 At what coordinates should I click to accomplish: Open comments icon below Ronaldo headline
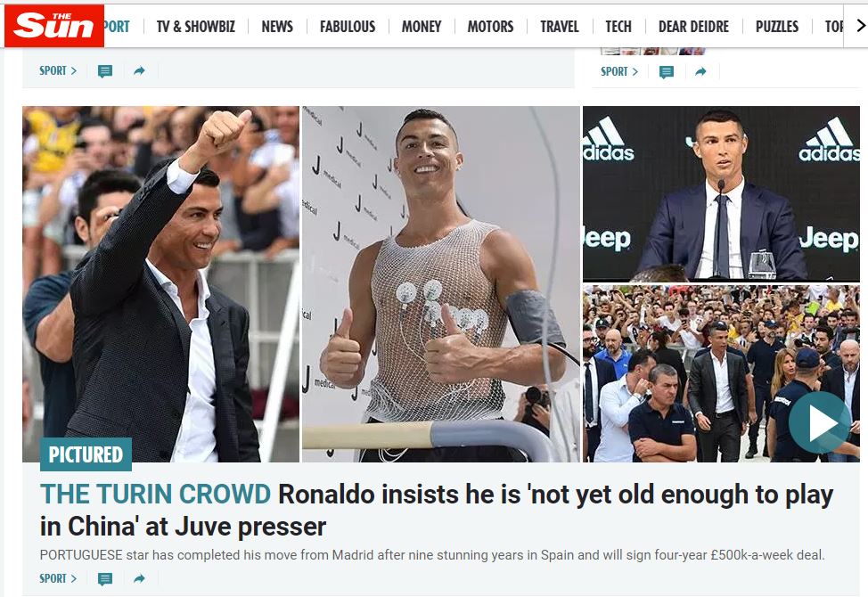coord(104,579)
